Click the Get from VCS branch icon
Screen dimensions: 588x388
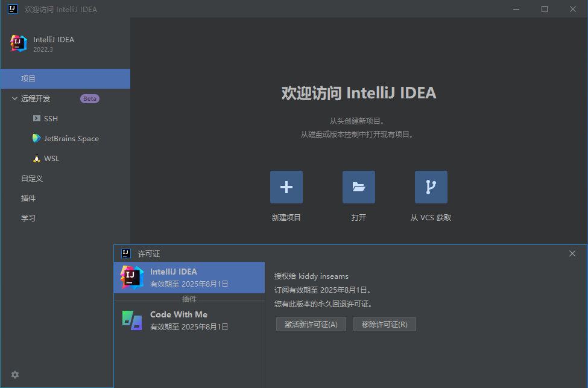click(431, 187)
